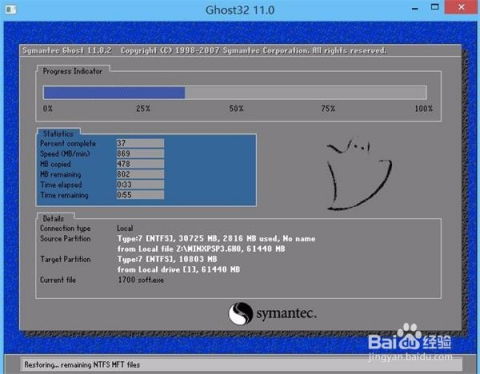This screenshot has width=480, height=374.
Task: Click the Ghost mascot drawing
Action: [359, 174]
